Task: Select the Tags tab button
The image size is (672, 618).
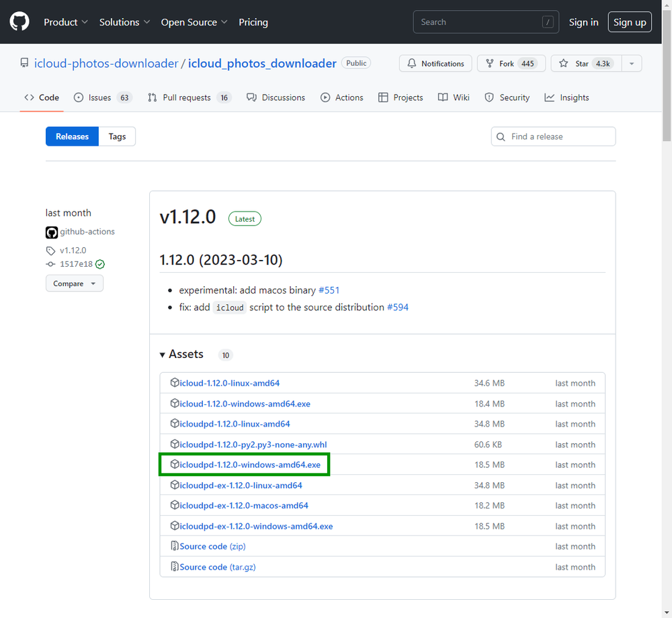Action: 117,136
